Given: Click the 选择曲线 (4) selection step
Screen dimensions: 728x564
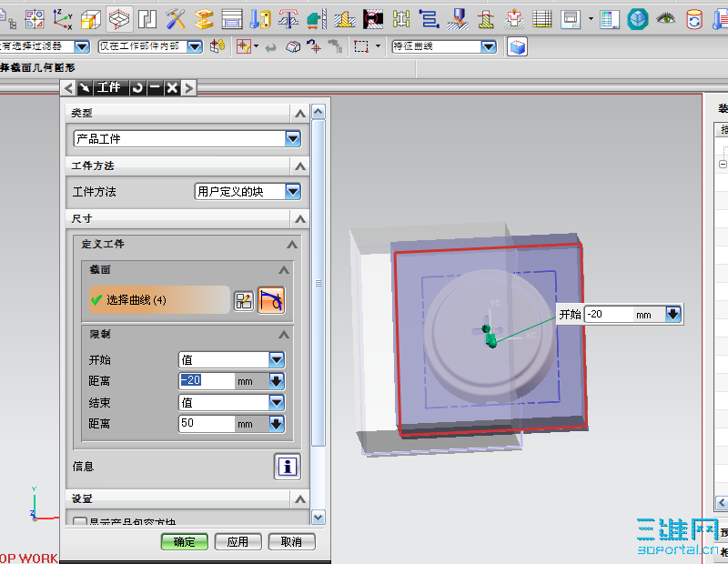Looking at the screenshot, I should tap(159, 300).
